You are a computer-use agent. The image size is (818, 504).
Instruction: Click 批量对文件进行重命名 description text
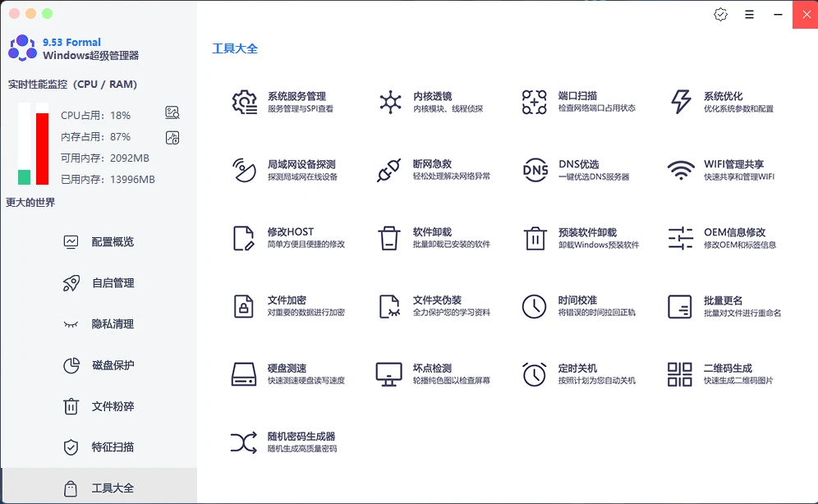(742, 313)
